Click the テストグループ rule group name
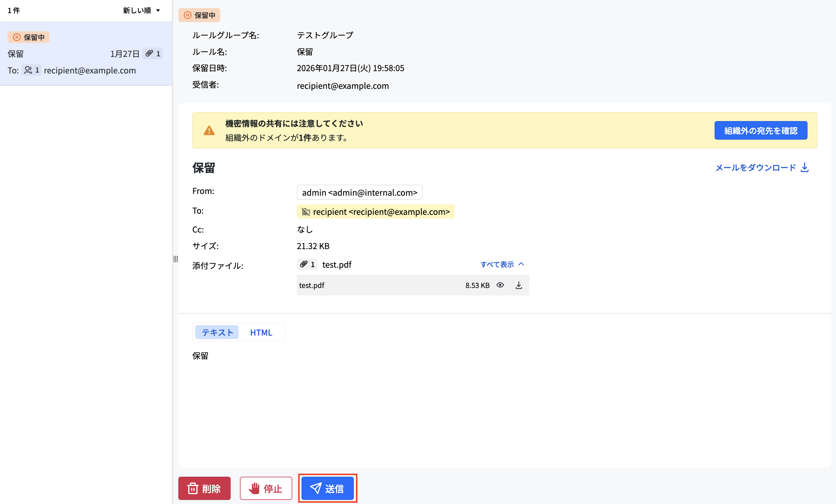The width and height of the screenshot is (836, 504). 325,35
